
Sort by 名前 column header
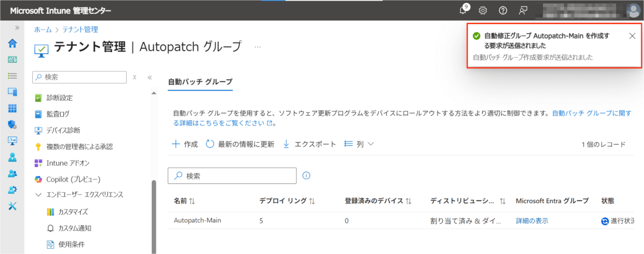tap(184, 201)
